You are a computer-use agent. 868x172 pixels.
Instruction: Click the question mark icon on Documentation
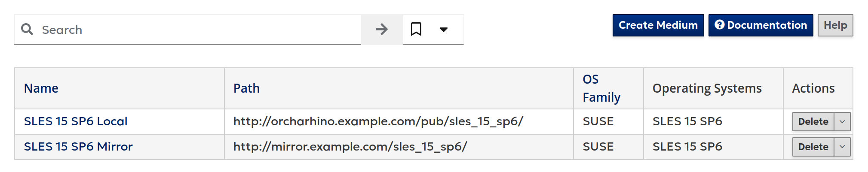(x=719, y=25)
